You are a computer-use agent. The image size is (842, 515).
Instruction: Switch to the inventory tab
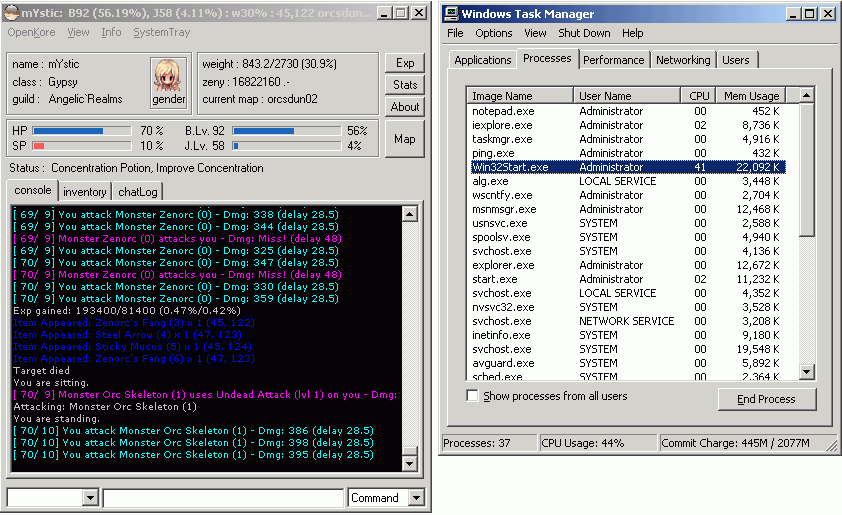coord(84,192)
